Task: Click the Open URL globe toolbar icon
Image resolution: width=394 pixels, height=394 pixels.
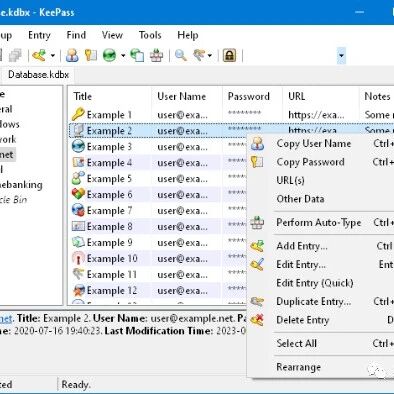Action: [x=109, y=55]
